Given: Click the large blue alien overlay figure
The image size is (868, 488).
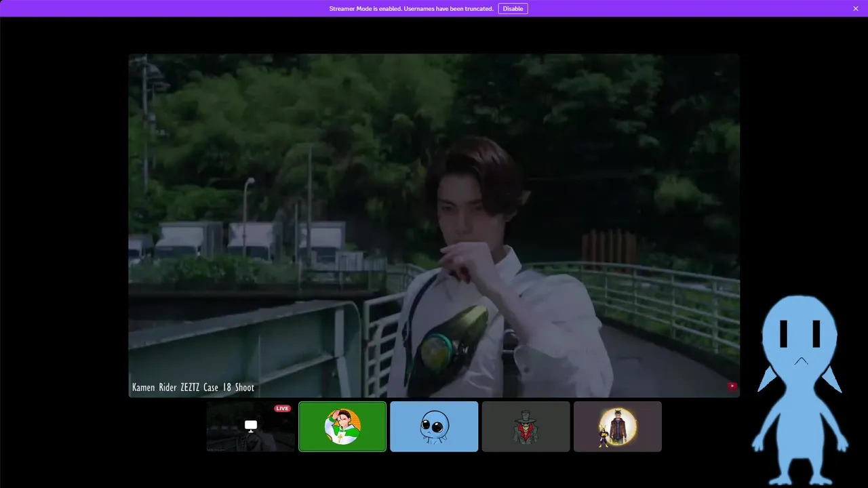Looking at the screenshot, I should [800, 390].
